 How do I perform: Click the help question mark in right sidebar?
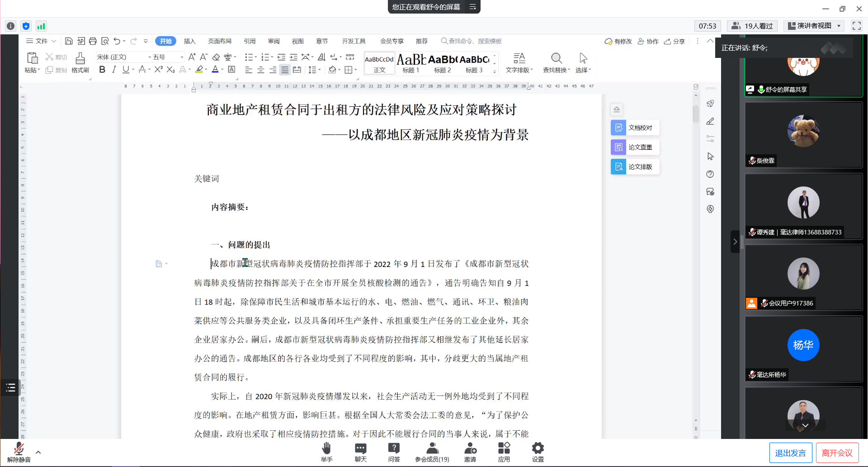coord(710,174)
